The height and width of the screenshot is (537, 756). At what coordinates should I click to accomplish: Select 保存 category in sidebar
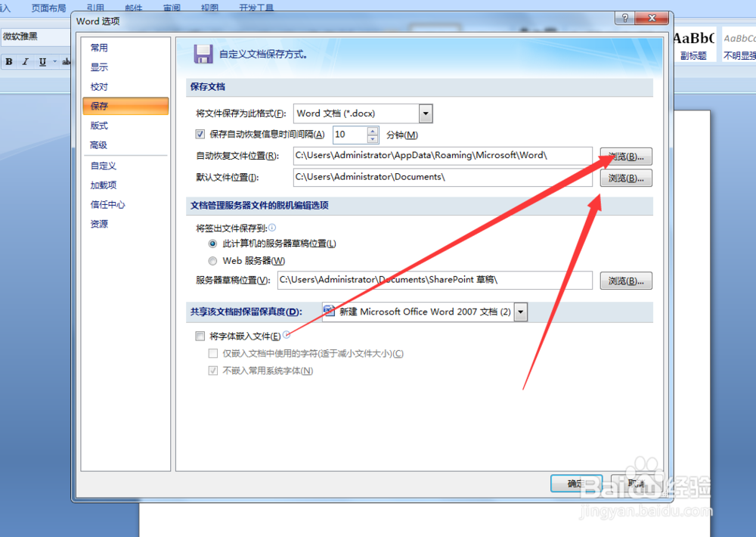(125, 106)
